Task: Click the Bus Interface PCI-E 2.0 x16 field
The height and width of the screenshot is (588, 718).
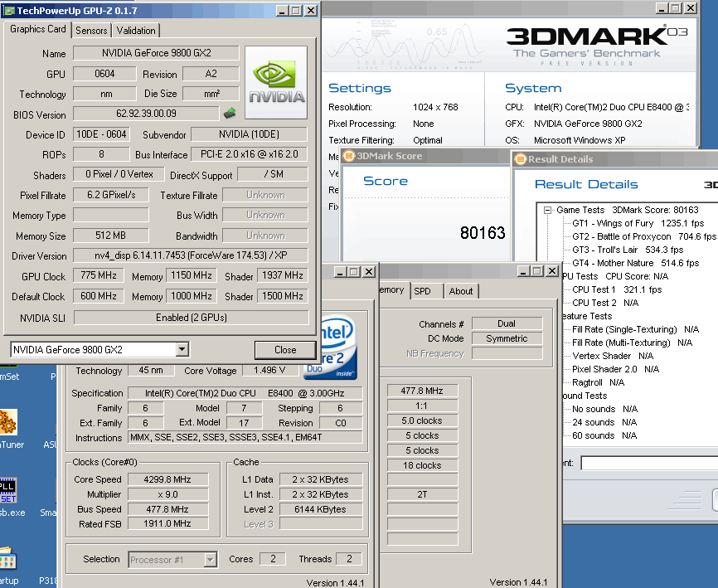Action: [x=249, y=154]
